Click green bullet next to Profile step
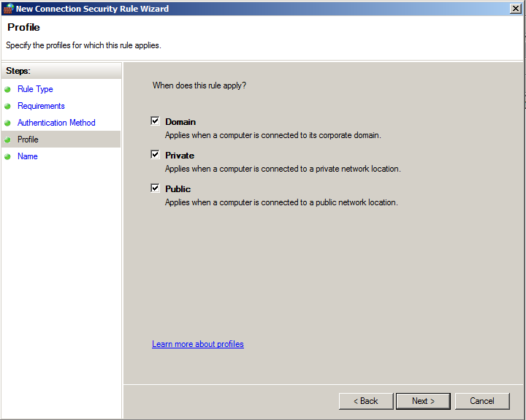 point(8,140)
